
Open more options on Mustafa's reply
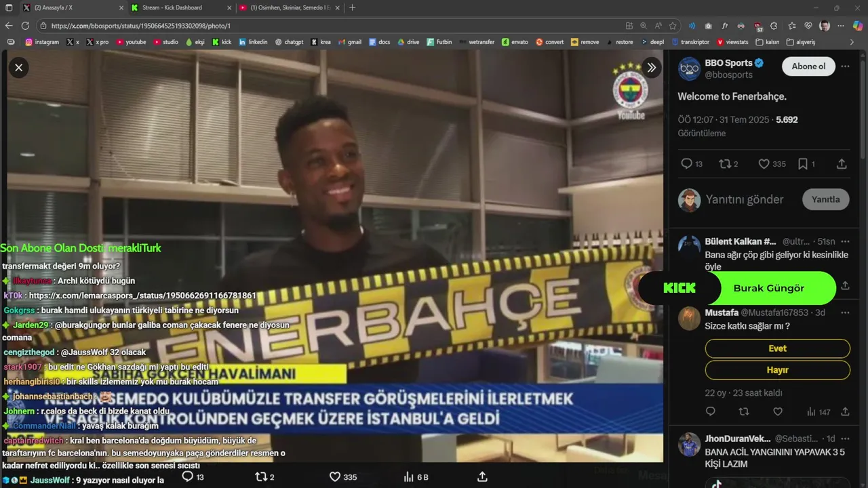[x=845, y=312]
